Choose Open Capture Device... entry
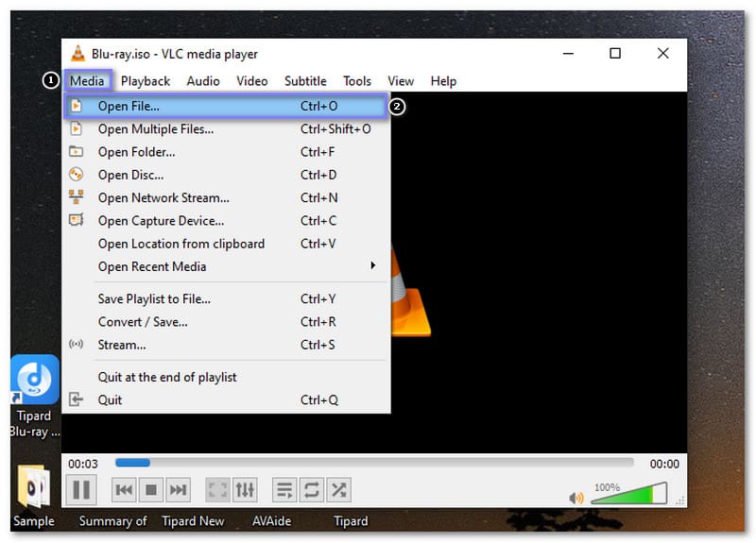This screenshot has width=756, height=543. [226, 221]
